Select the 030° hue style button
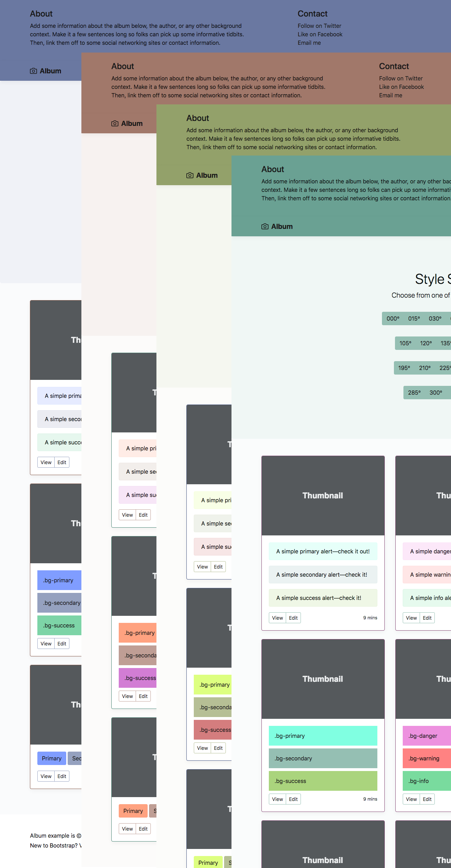 435,318
